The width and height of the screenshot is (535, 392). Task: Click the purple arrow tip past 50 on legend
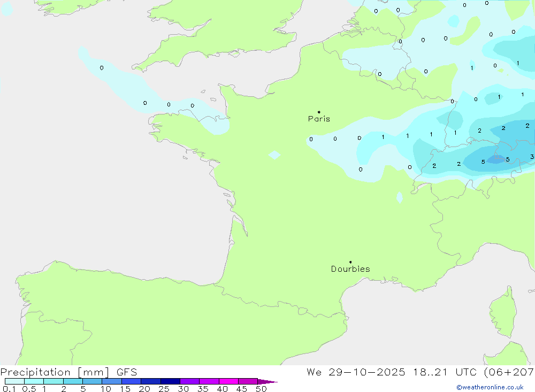click(x=267, y=381)
